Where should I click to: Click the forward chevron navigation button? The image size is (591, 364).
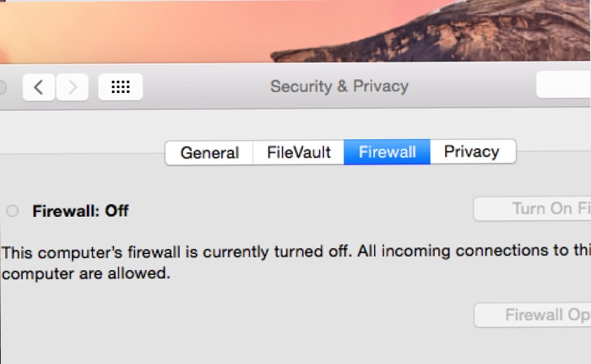[73, 87]
